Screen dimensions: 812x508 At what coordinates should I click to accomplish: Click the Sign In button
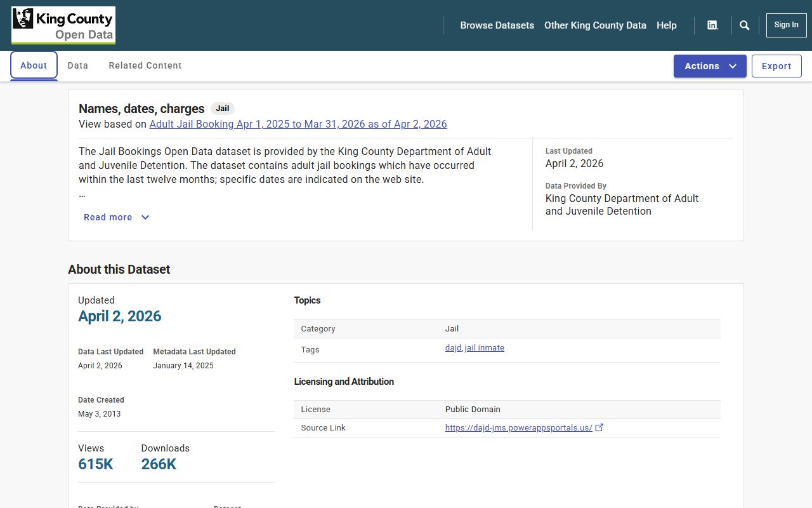(x=786, y=25)
